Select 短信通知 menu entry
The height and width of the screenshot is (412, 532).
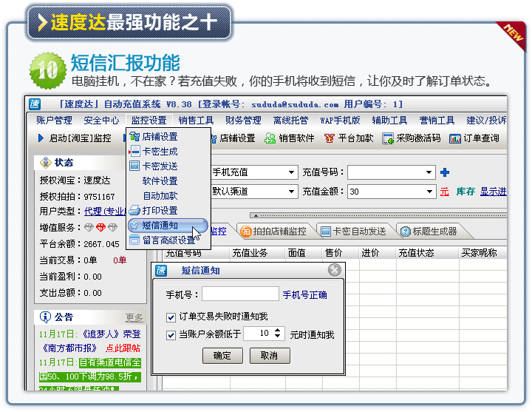pos(168,225)
